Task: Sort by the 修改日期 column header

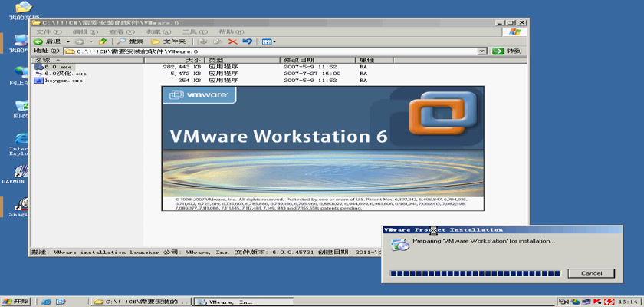Action: tap(317, 60)
